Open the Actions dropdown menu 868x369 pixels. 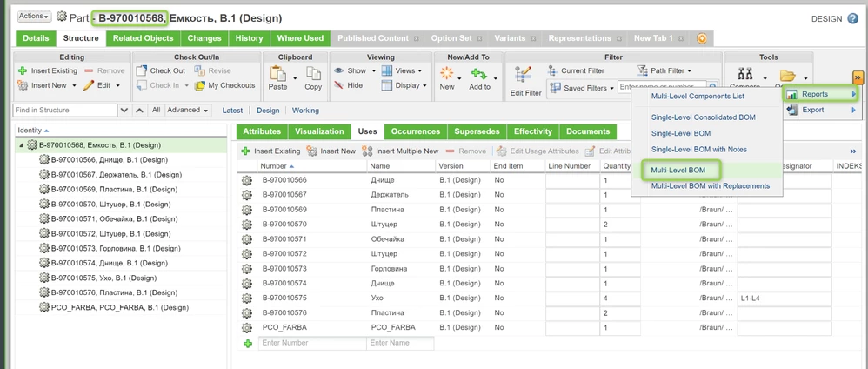(34, 16)
